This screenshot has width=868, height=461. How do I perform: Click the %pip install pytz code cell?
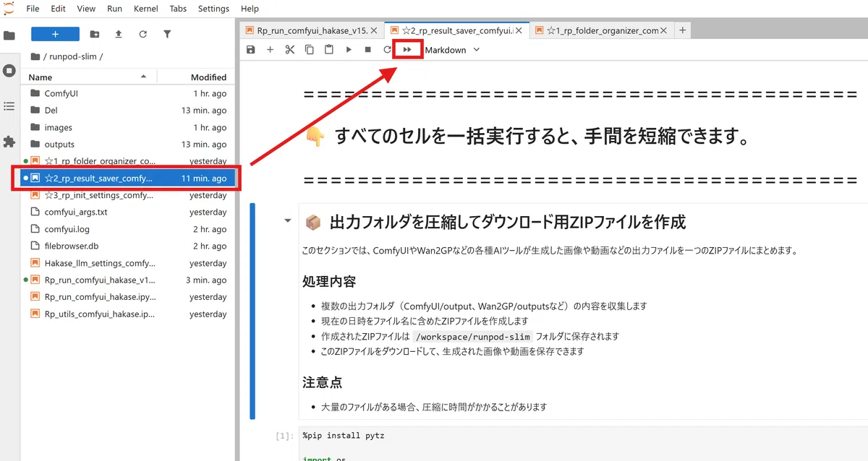pyautogui.click(x=583, y=444)
